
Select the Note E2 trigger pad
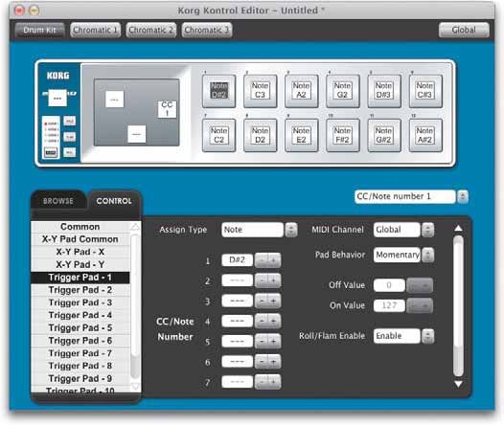(301, 136)
